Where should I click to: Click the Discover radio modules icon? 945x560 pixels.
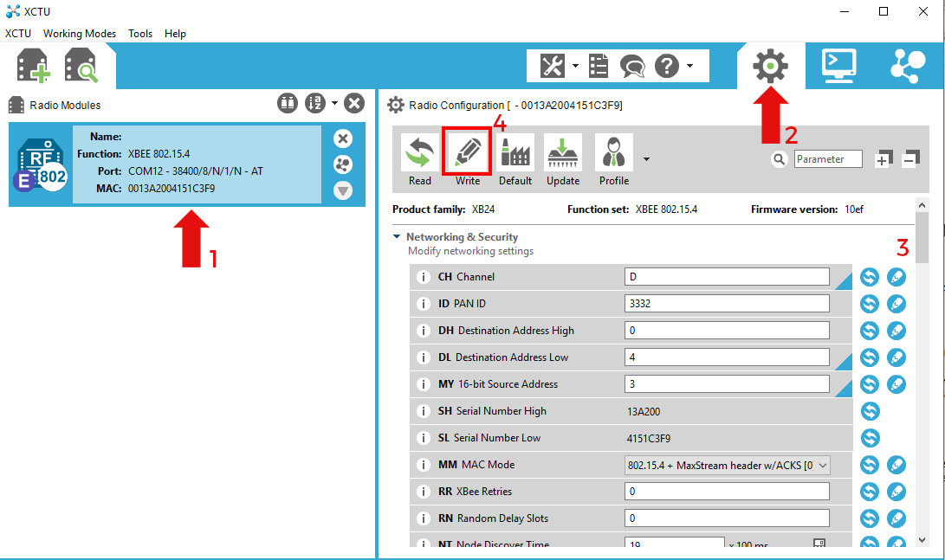point(81,65)
